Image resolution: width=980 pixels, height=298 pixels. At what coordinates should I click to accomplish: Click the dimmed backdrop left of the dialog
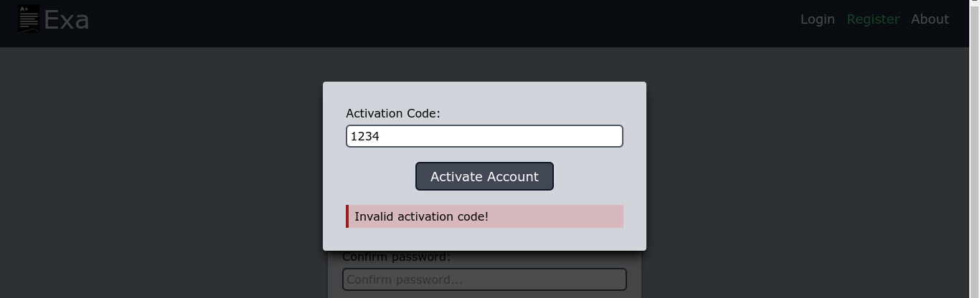[x=161, y=172]
